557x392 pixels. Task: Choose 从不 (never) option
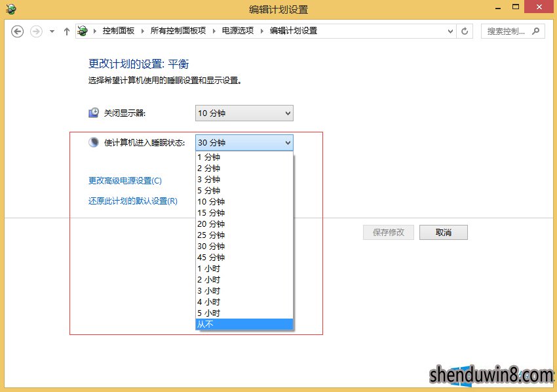[x=244, y=324]
